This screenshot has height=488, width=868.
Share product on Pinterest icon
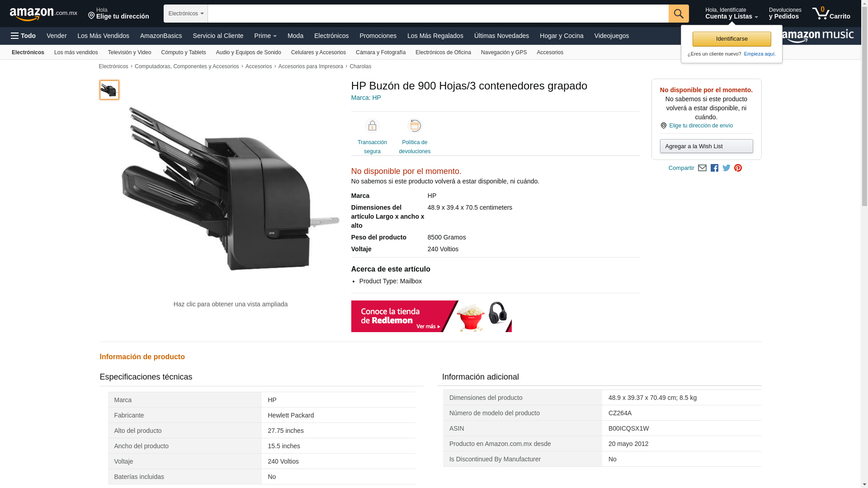tap(738, 168)
